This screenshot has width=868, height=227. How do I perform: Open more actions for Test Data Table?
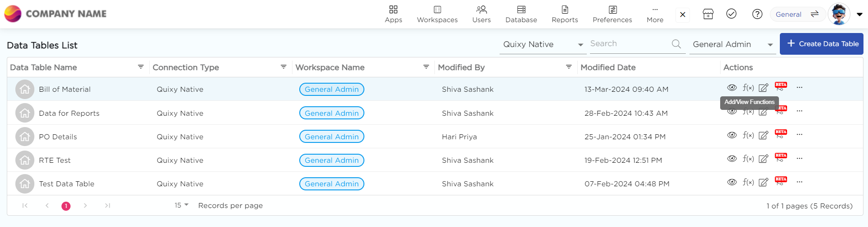(799, 182)
